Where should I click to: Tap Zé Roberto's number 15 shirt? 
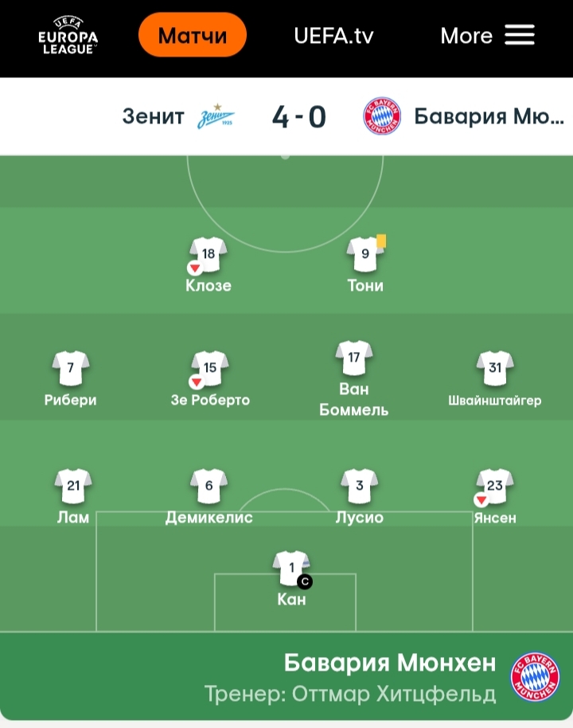[210, 368]
